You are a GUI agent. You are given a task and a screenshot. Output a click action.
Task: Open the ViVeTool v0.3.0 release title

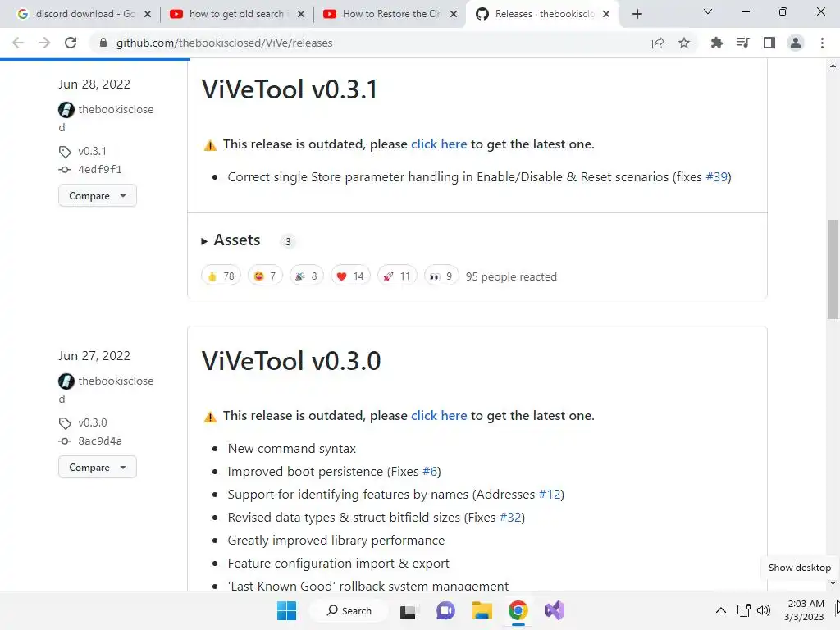pos(291,361)
